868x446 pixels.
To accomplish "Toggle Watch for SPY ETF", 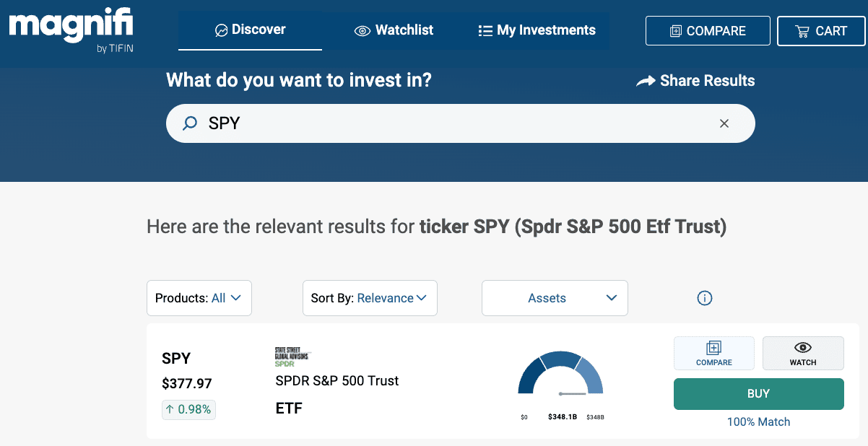I will (x=803, y=354).
